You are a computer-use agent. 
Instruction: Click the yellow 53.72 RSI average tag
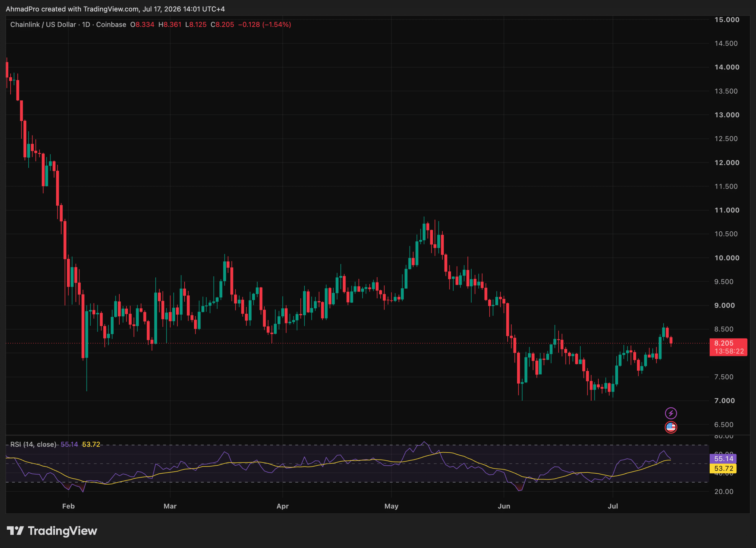723,468
